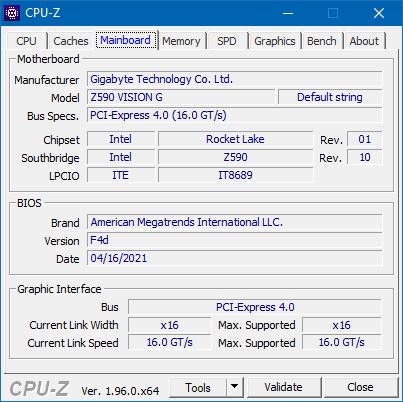Click the BIOS Date value 04/16/2021
The image size is (403, 402).
(235, 258)
